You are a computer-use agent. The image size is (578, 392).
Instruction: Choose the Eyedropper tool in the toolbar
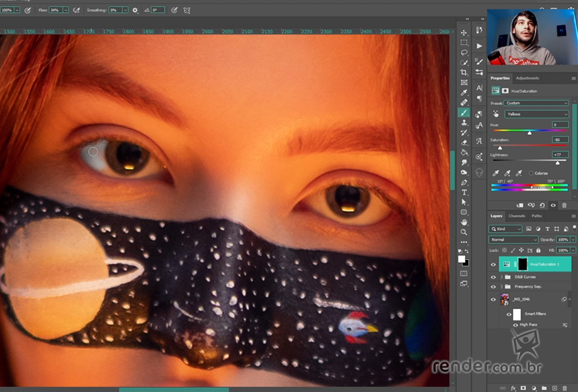pyautogui.click(x=464, y=92)
